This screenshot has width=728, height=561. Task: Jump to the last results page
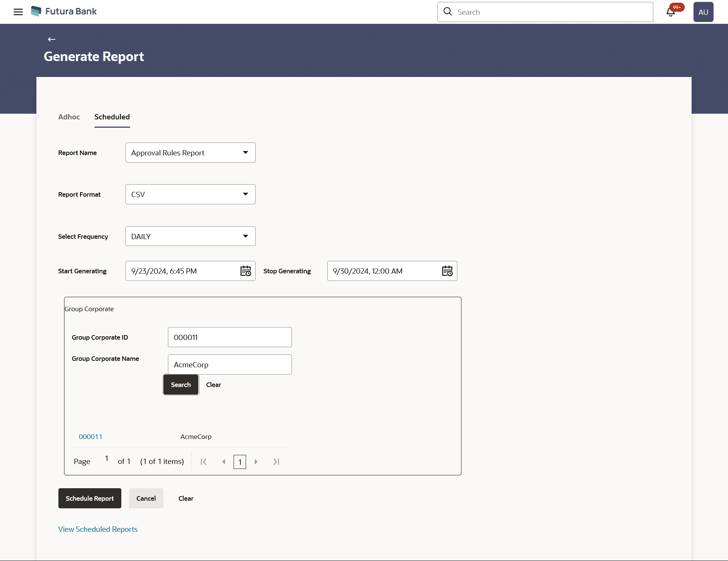[276, 462]
